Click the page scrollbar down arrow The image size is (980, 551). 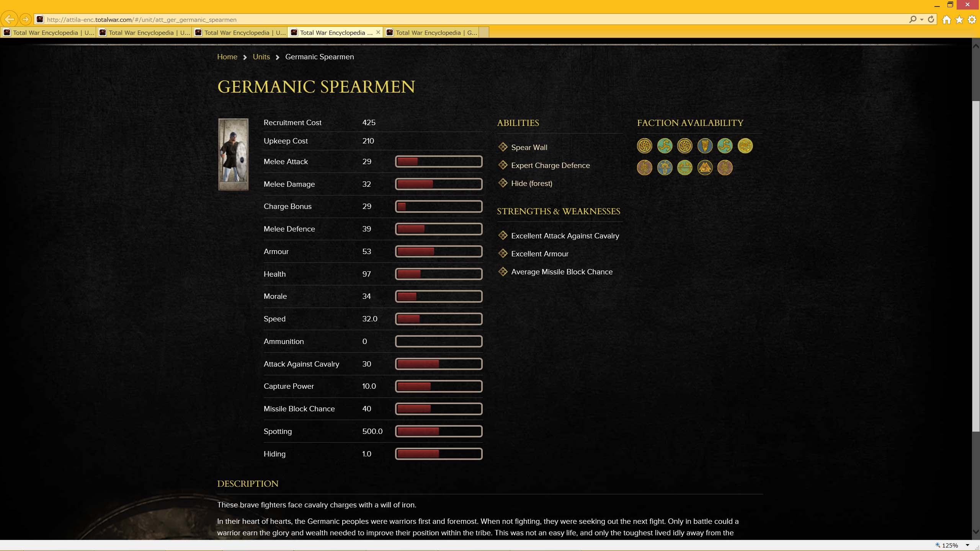tap(976, 532)
